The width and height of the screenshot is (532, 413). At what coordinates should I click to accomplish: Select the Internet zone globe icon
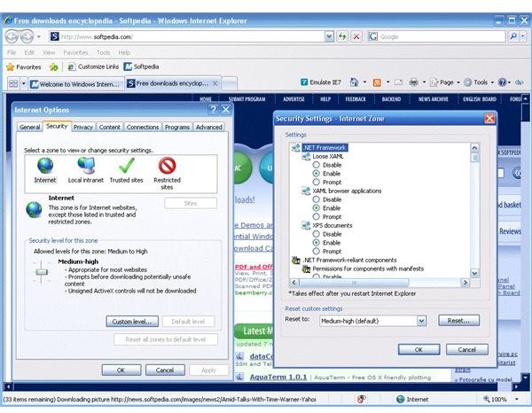45,166
